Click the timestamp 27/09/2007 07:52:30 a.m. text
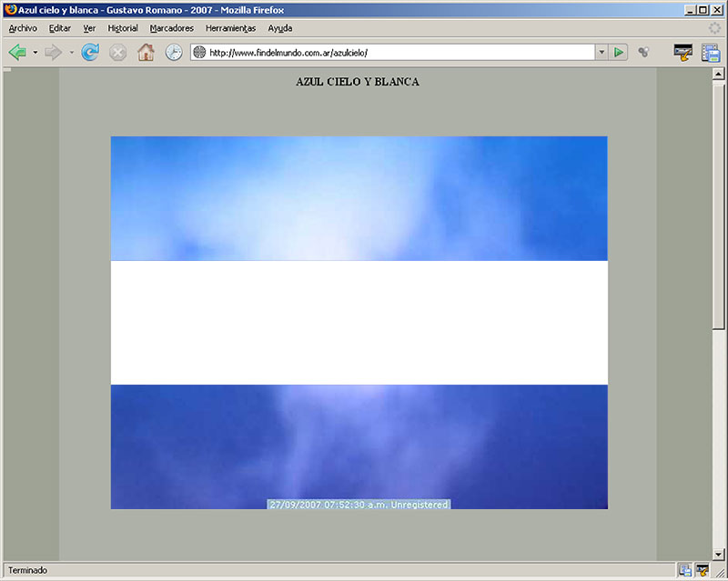This screenshot has height=581, width=728. click(329, 505)
